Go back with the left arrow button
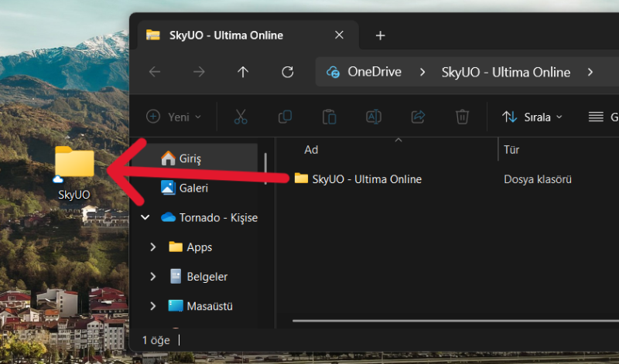The image size is (619, 364). (155, 72)
